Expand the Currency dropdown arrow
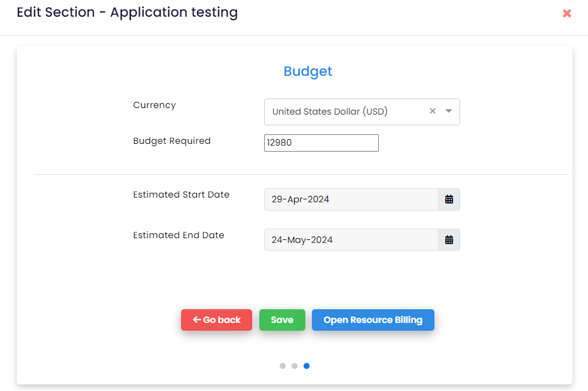 [x=449, y=111]
